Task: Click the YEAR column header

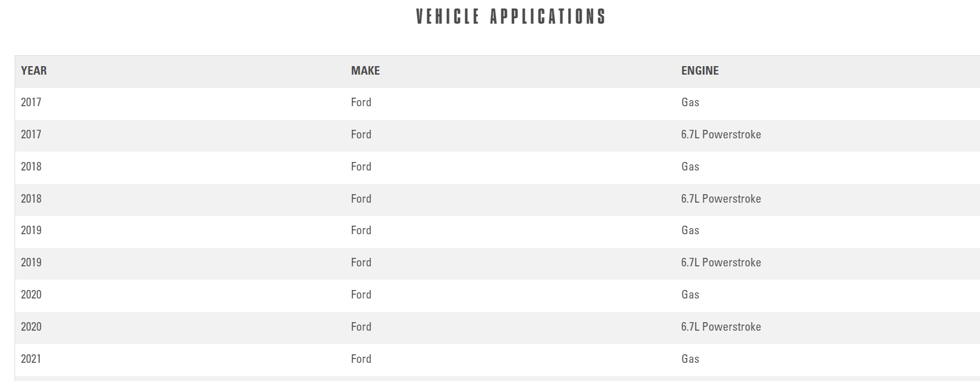Action: click(x=34, y=71)
